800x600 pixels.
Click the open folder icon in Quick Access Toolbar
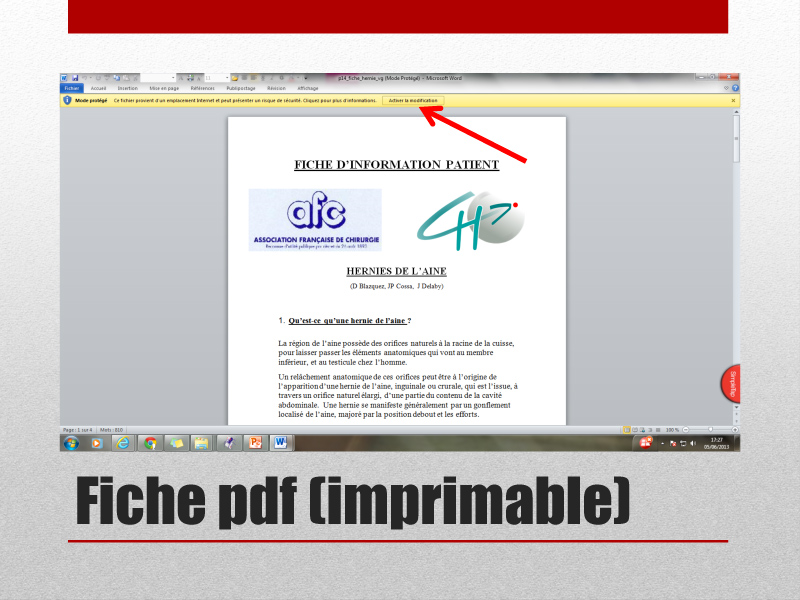tap(235, 78)
